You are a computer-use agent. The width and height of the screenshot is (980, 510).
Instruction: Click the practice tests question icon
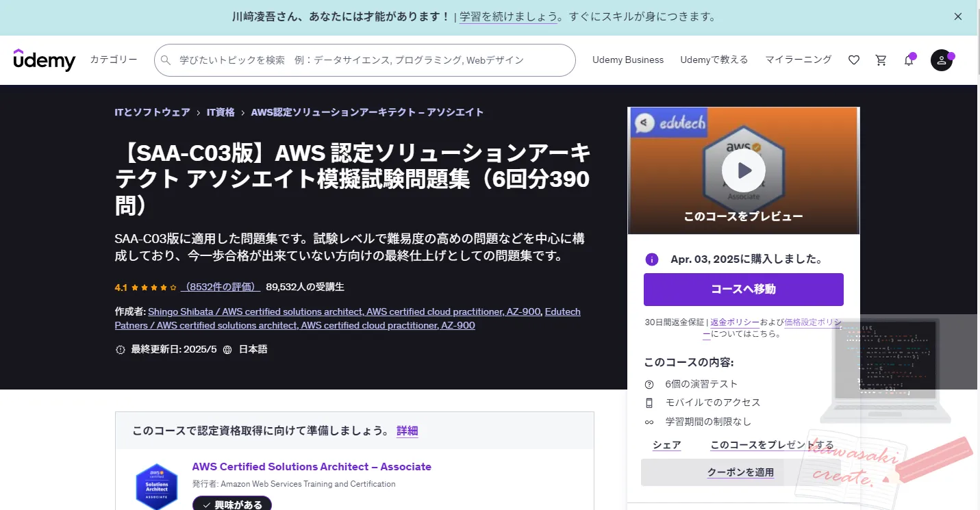click(649, 384)
